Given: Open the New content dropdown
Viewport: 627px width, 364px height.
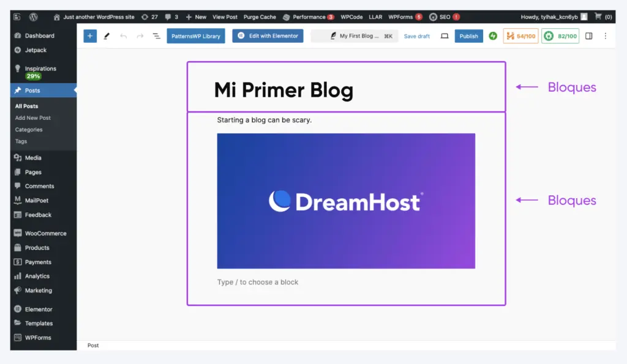Looking at the screenshot, I should pyautogui.click(x=196, y=17).
